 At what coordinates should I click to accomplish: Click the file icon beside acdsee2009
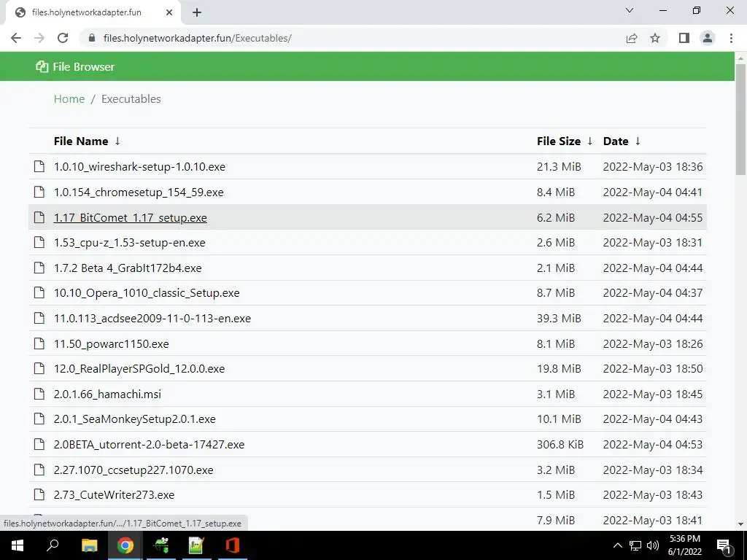coord(39,318)
